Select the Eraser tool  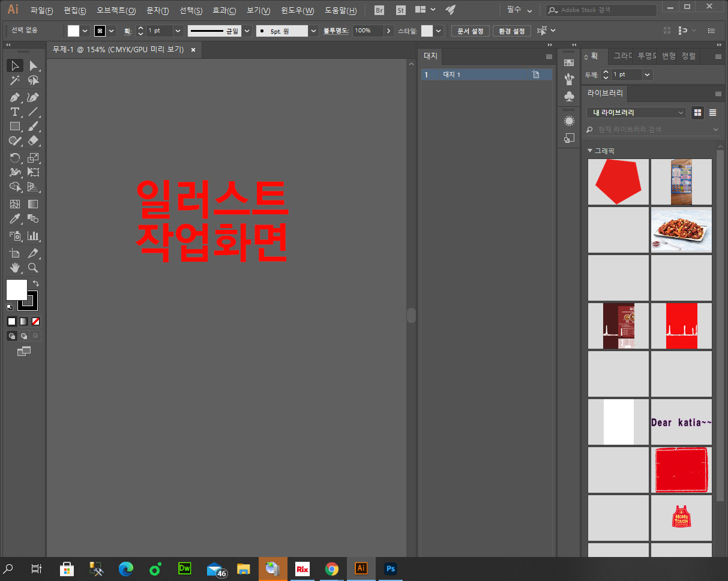click(x=34, y=140)
